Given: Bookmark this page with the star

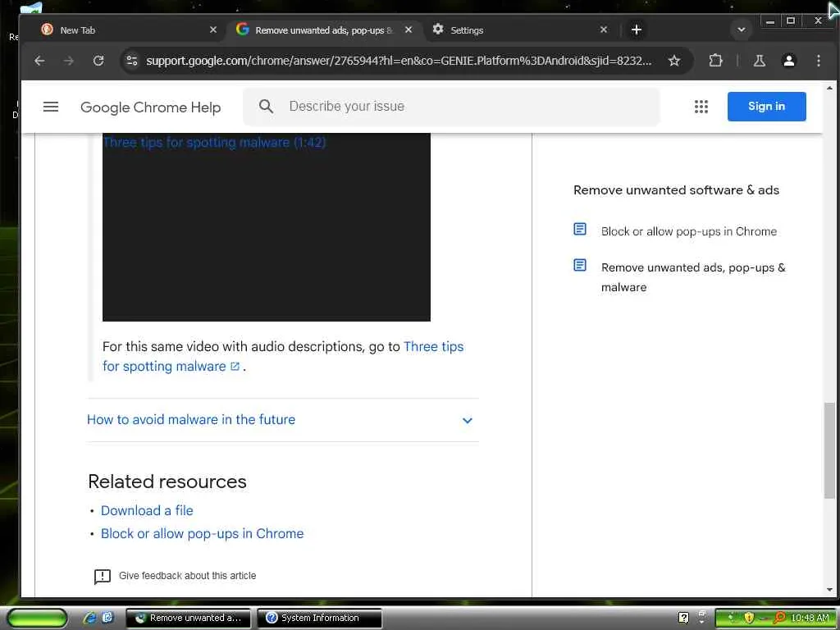Looking at the screenshot, I should (x=674, y=61).
